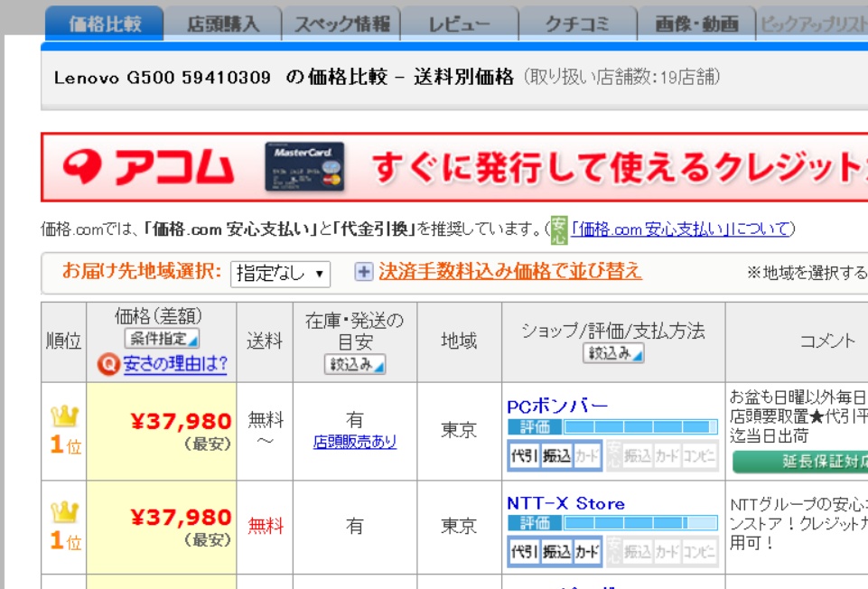View the 画像・動画 tab
Viewport: 868px width, 589px height.
[696, 23]
